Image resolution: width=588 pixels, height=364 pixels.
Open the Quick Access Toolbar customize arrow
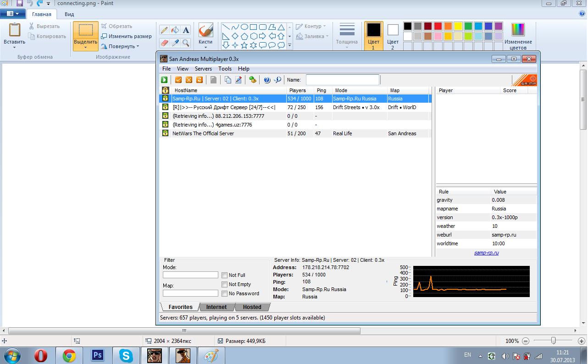48,4
